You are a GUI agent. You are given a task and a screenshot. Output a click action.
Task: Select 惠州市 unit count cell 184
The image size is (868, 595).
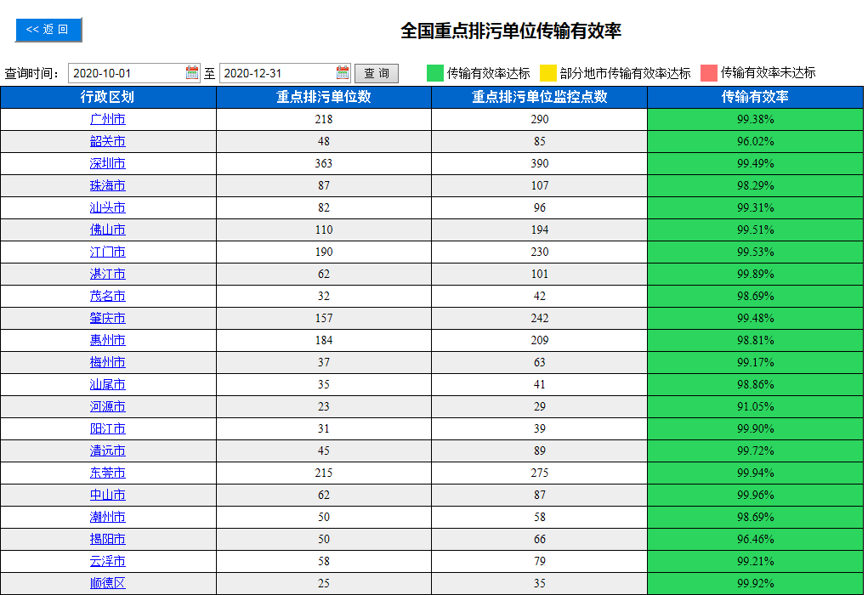click(324, 340)
